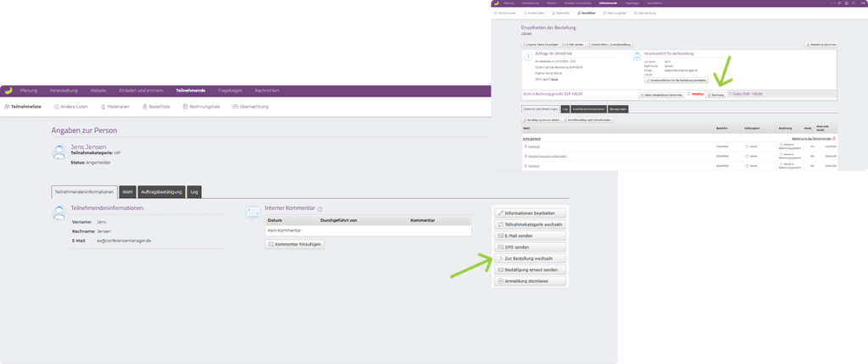Click Bestätigung erneut senden in participant window
The width and height of the screenshot is (868, 364).
point(531,269)
